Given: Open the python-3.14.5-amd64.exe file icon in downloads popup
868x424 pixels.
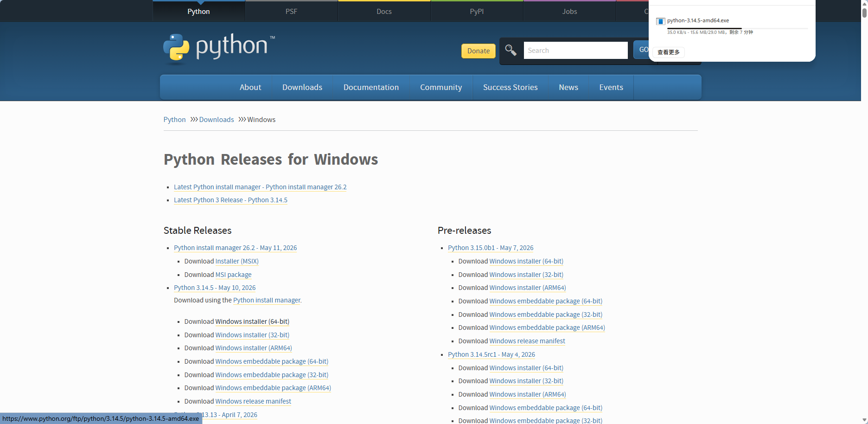Looking at the screenshot, I should pyautogui.click(x=661, y=21).
